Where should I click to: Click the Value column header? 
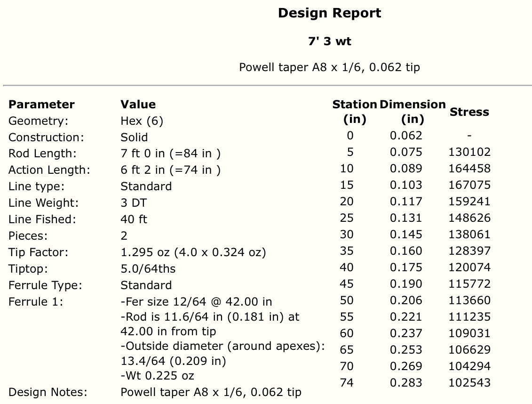[x=138, y=104]
